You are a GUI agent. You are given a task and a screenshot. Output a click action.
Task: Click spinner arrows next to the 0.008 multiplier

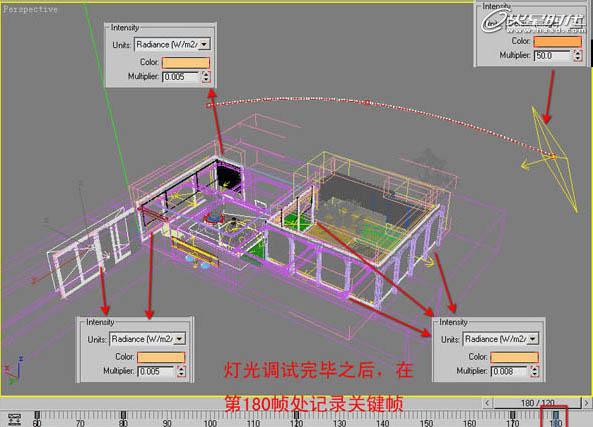click(x=534, y=371)
